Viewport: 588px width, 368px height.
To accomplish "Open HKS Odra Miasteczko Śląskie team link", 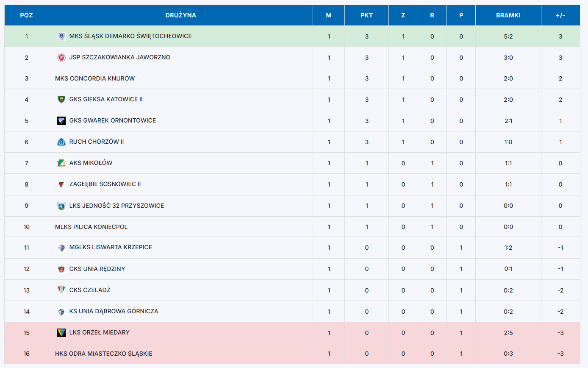I will [104, 354].
